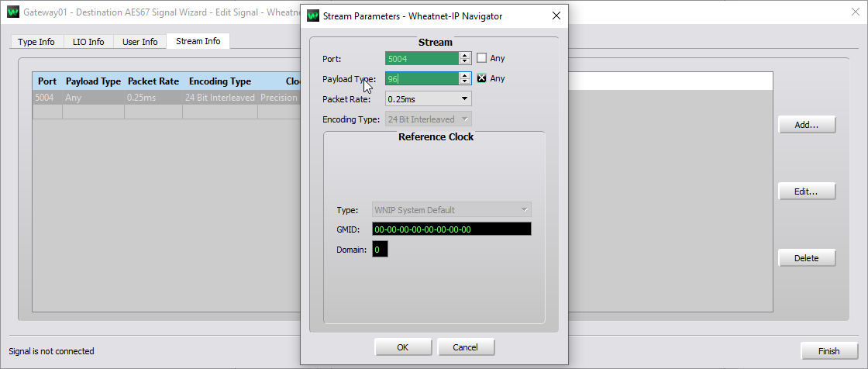Click the Wheatnet icon in dialog title bar
Image resolution: width=868 pixels, height=369 pixels.
[x=312, y=16]
